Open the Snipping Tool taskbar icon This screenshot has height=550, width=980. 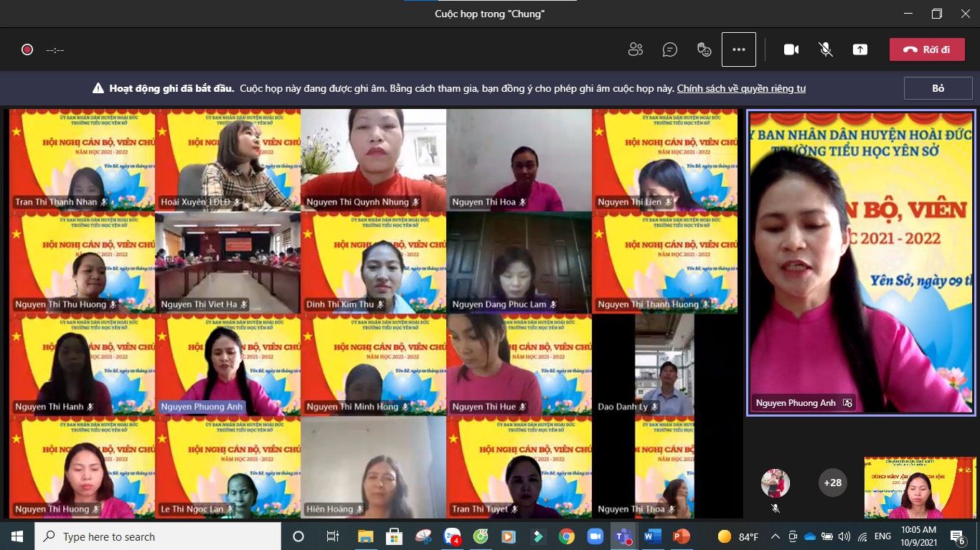(x=423, y=536)
